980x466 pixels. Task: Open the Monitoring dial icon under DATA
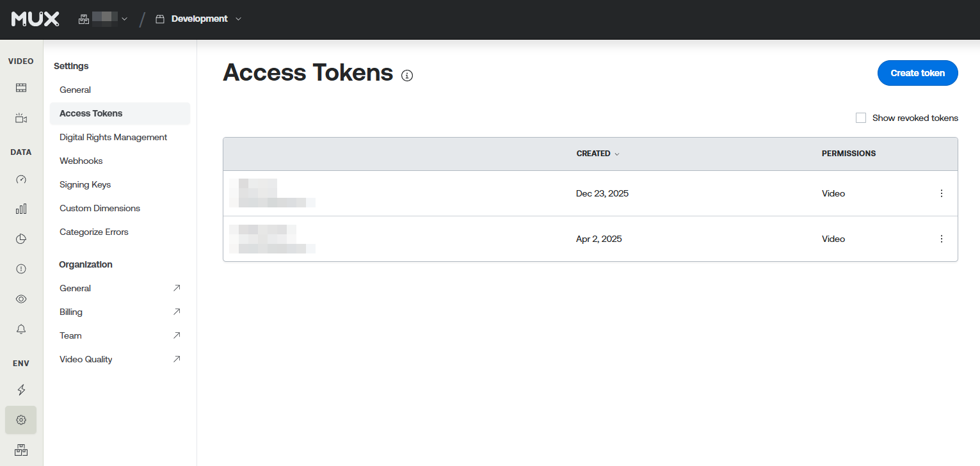pyautogui.click(x=21, y=179)
